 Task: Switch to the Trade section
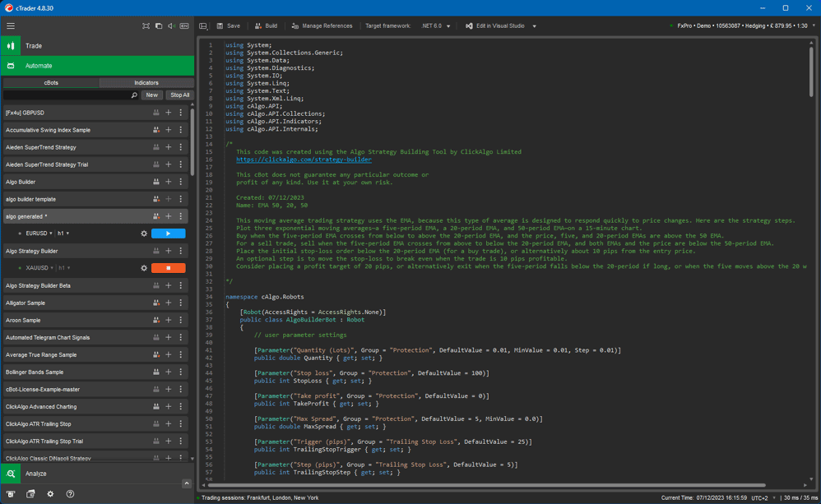click(97, 46)
